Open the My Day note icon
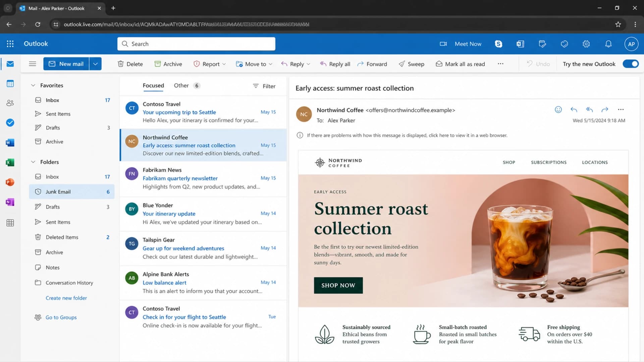Image resolution: width=644 pixels, height=362 pixels. pyautogui.click(x=542, y=44)
